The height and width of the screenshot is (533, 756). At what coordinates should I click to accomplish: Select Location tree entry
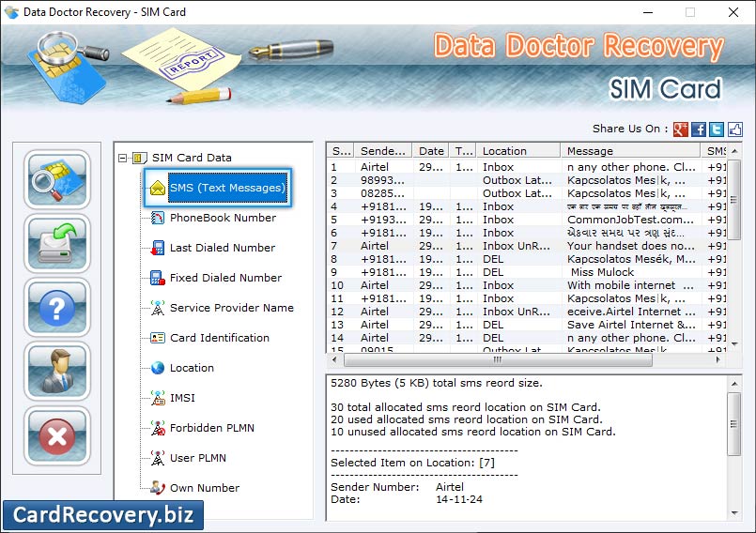point(192,368)
